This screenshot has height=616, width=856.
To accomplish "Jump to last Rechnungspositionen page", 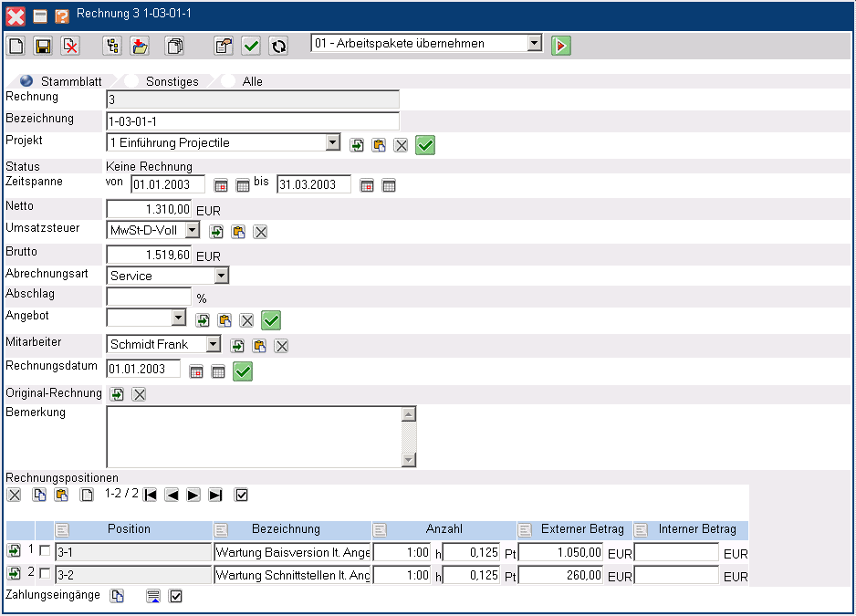I will tap(215, 495).
